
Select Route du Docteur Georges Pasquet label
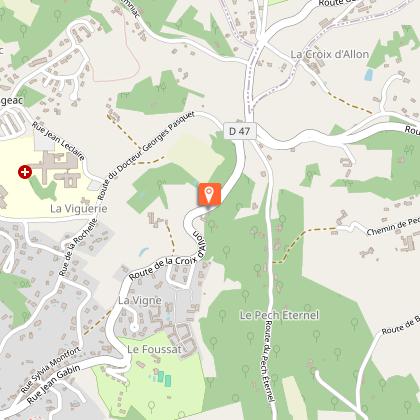[146, 156]
